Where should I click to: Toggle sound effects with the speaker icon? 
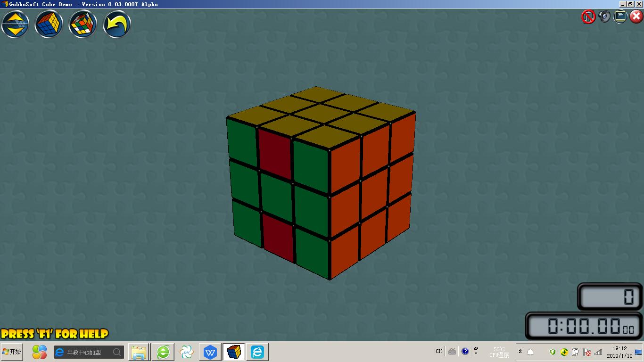(x=604, y=17)
